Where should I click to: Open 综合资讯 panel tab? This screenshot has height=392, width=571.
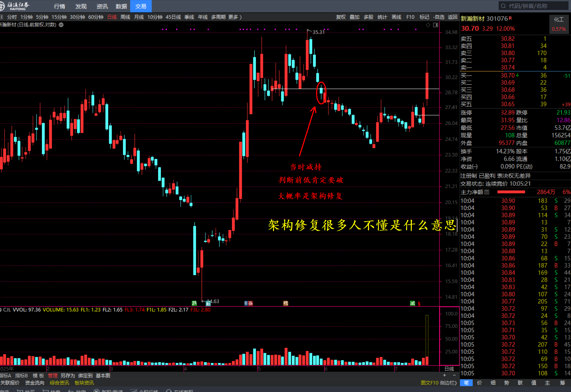click(59, 383)
